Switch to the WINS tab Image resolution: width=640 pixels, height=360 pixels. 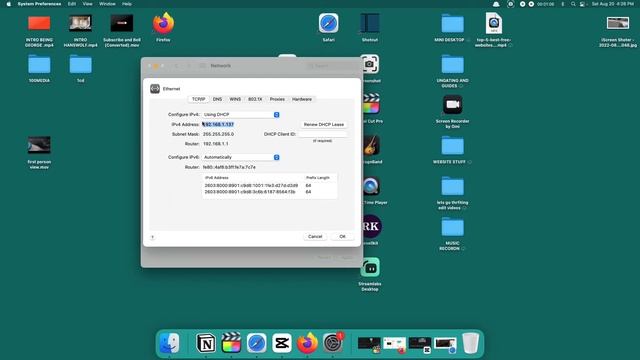point(235,99)
